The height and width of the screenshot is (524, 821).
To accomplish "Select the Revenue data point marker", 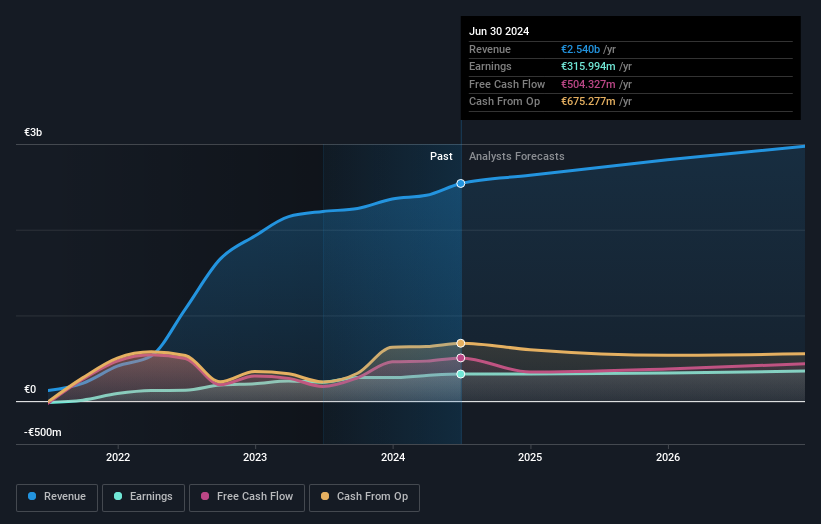I will pyautogui.click(x=461, y=183).
